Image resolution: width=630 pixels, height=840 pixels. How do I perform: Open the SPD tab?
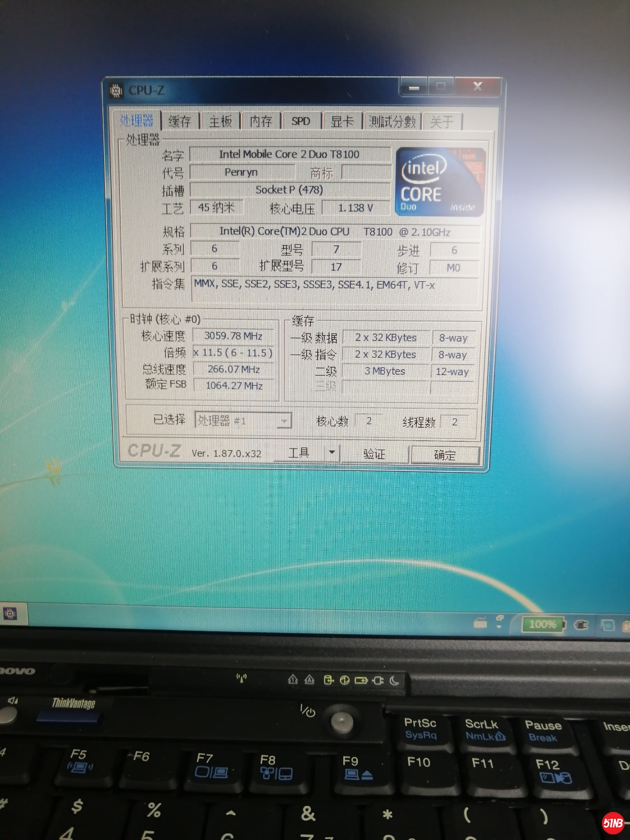point(301,121)
